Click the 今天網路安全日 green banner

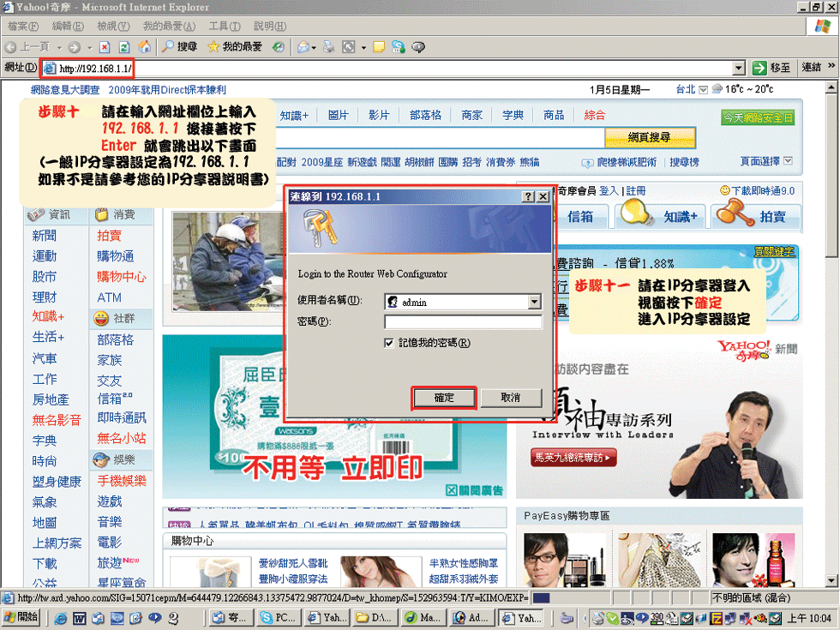coord(758,117)
